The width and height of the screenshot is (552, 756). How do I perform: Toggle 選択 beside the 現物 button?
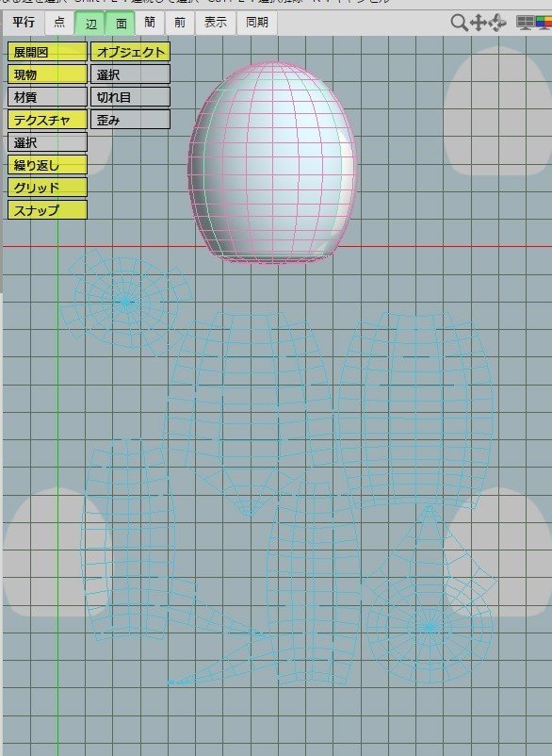click(x=131, y=74)
